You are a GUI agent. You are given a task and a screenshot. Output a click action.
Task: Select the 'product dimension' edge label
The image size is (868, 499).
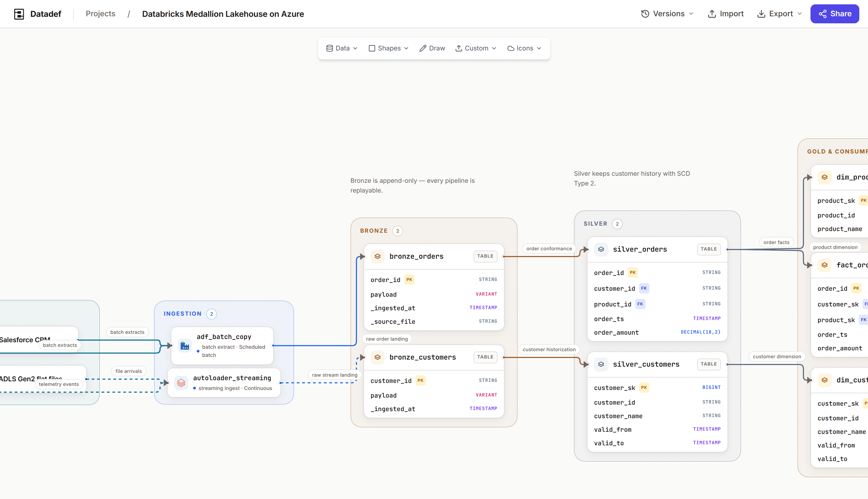(x=835, y=247)
